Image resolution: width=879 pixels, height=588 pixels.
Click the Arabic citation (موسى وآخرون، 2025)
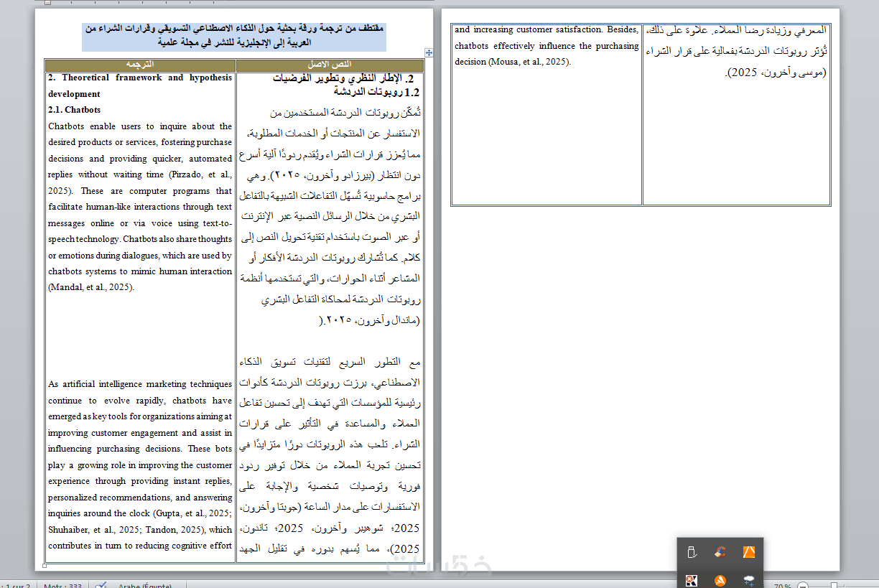tap(777, 73)
